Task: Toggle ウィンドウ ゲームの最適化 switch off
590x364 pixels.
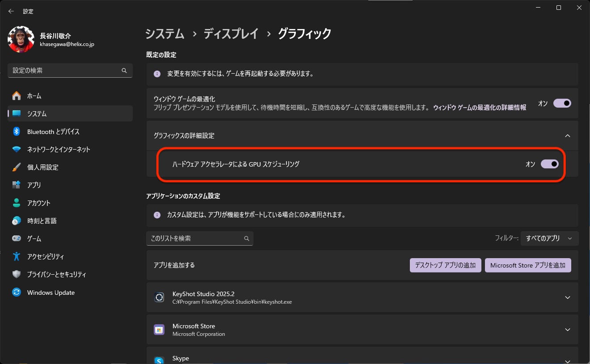Action: pyautogui.click(x=562, y=103)
